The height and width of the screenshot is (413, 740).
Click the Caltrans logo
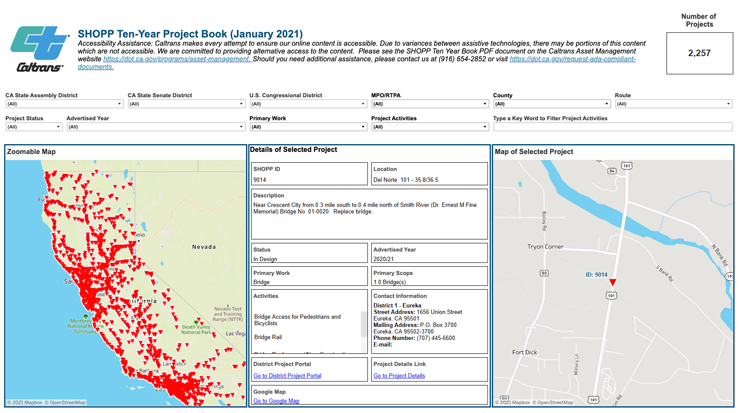[39, 49]
